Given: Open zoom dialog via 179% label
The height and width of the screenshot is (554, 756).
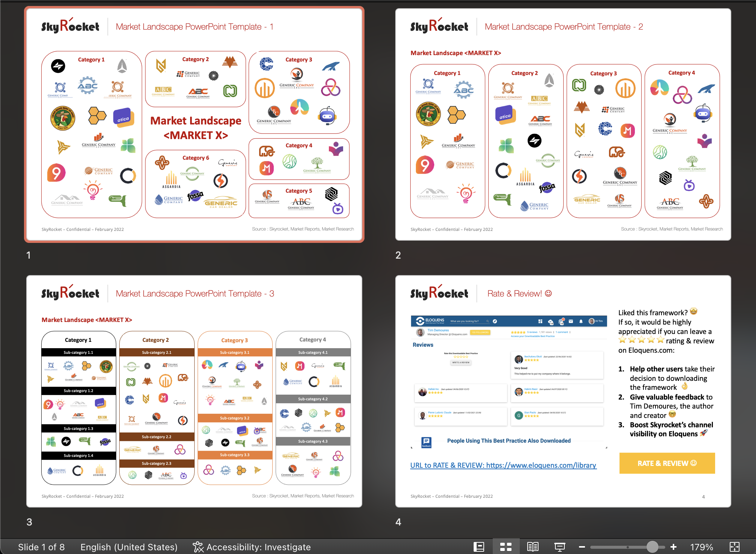Looking at the screenshot, I should point(702,547).
